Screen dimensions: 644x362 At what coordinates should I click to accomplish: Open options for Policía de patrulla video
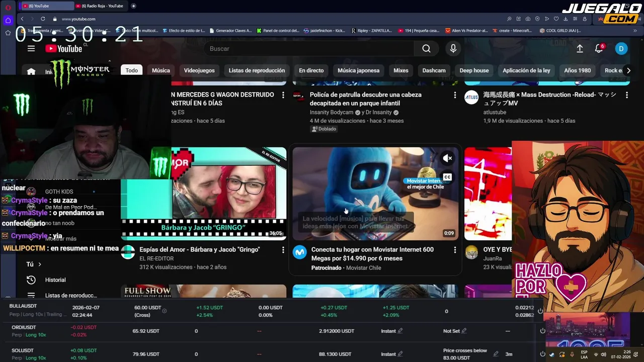[455, 95]
